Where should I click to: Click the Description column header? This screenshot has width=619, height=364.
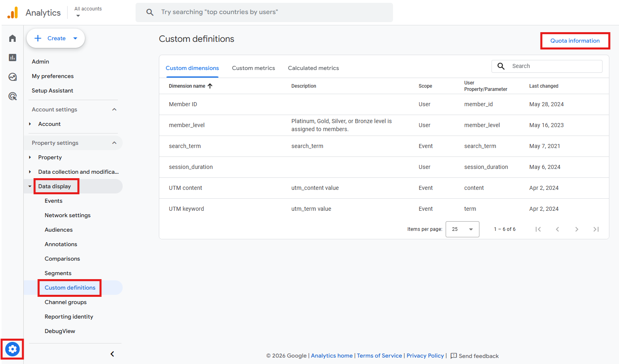[304, 86]
